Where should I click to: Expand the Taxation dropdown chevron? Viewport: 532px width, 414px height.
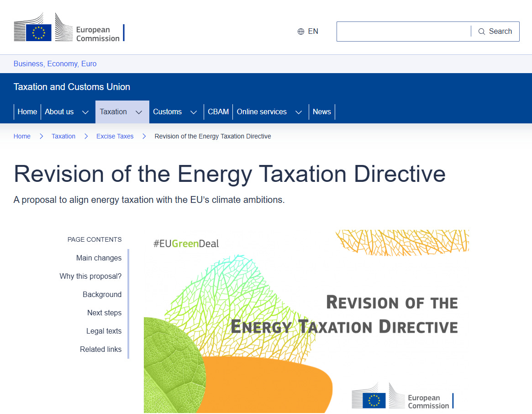point(139,112)
